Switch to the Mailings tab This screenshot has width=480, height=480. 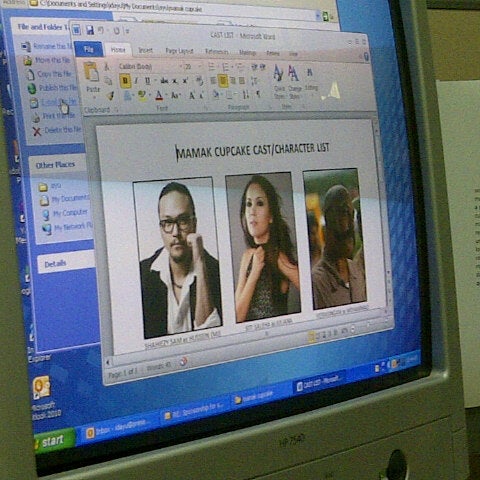click(247, 52)
